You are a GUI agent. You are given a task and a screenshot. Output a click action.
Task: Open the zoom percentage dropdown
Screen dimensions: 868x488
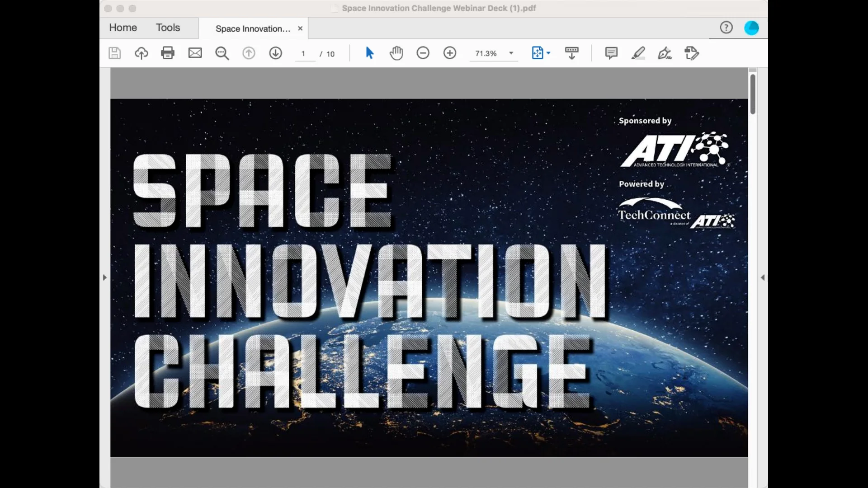click(511, 53)
